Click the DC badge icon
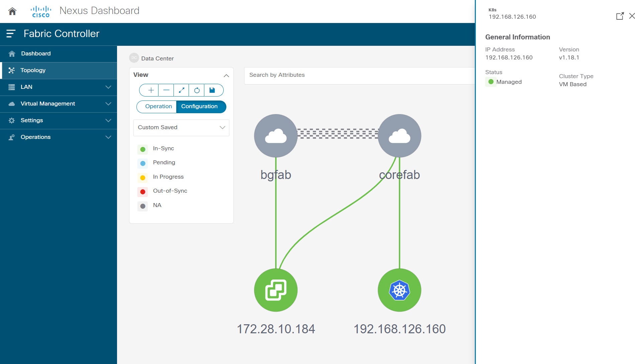The width and height of the screenshot is (635, 364). click(134, 58)
